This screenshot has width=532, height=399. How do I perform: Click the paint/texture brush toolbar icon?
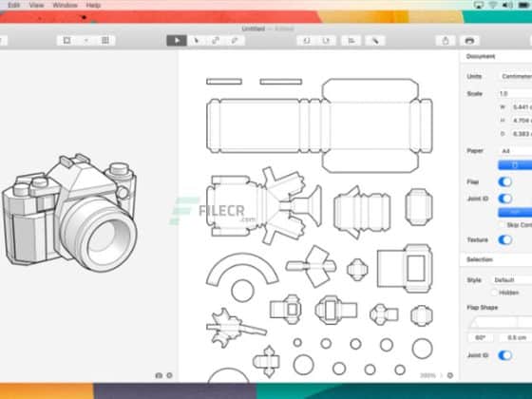point(375,41)
